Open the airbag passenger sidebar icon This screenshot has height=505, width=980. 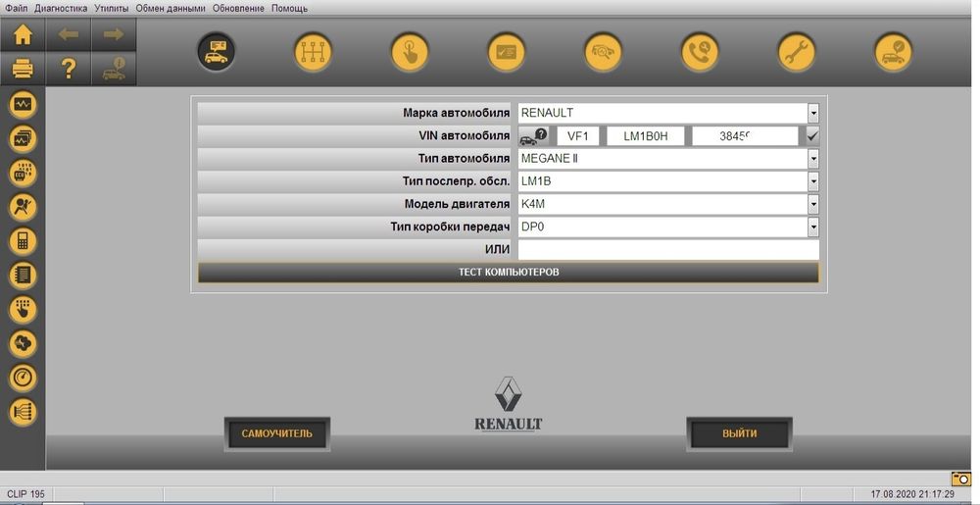point(24,207)
